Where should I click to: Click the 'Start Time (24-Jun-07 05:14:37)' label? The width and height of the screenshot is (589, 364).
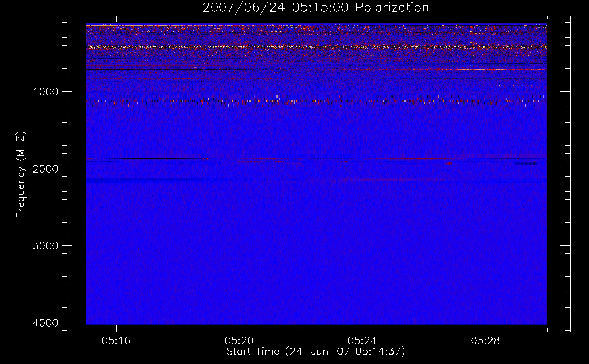point(316,352)
